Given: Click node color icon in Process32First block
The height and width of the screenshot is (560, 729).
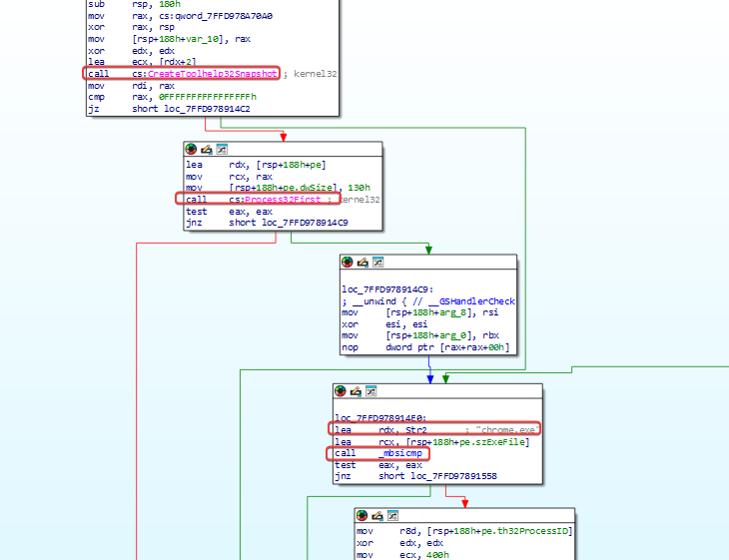Looking at the screenshot, I should tap(191, 149).
